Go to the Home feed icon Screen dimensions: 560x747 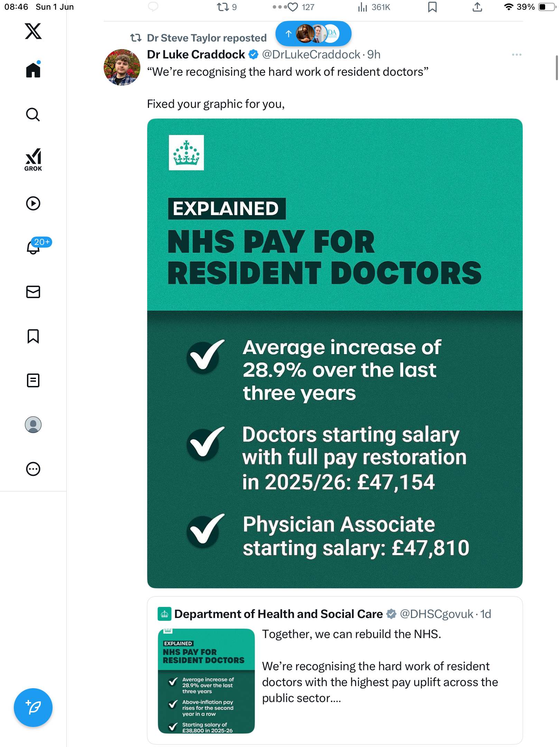coord(33,70)
